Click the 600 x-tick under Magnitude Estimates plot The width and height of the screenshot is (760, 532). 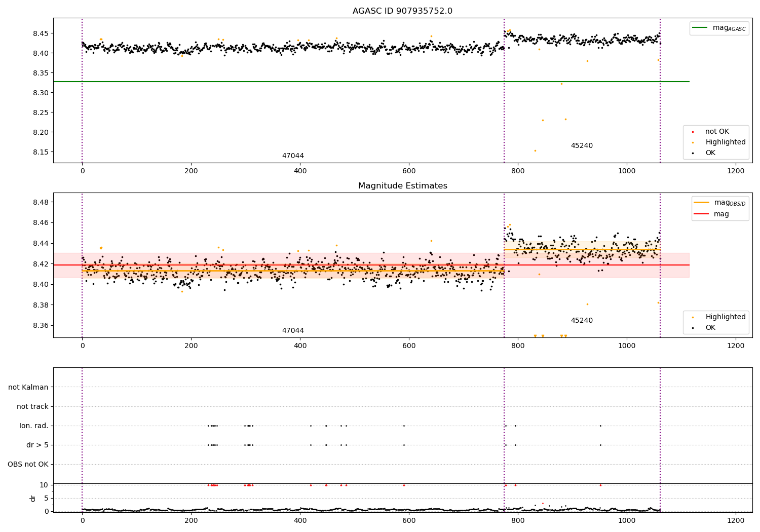[x=409, y=346]
